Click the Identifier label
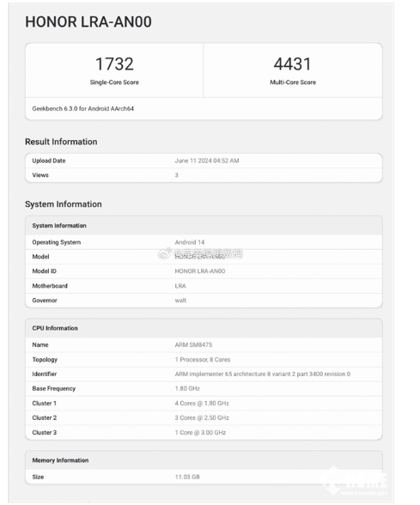The image size is (420, 505). click(x=44, y=374)
